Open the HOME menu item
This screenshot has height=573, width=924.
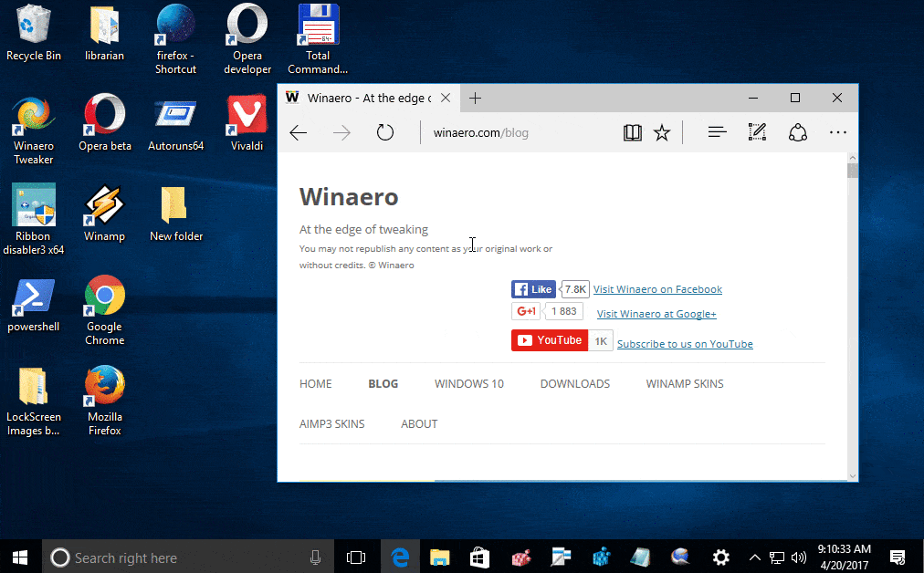pyautogui.click(x=315, y=384)
